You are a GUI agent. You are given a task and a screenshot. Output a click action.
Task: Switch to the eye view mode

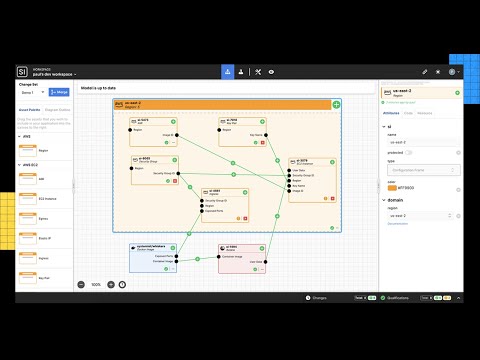coord(271,72)
